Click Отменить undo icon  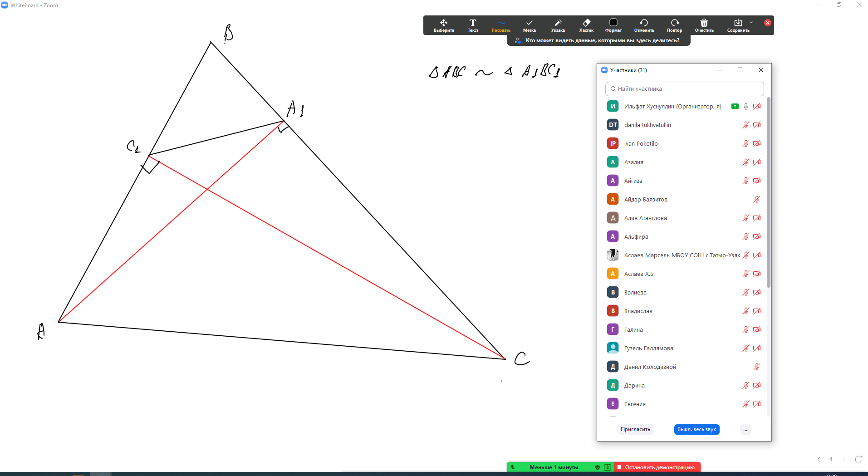(644, 23)
